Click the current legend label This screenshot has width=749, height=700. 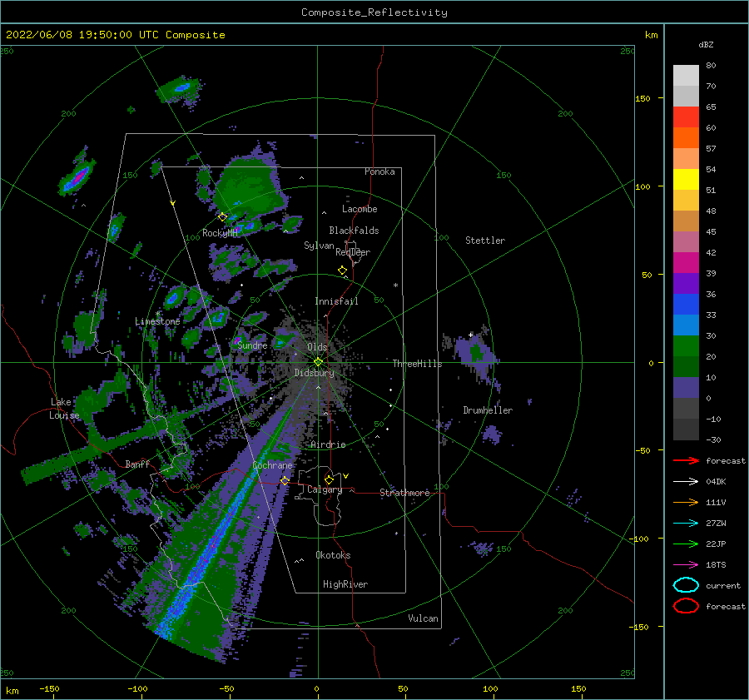[723, 585]
